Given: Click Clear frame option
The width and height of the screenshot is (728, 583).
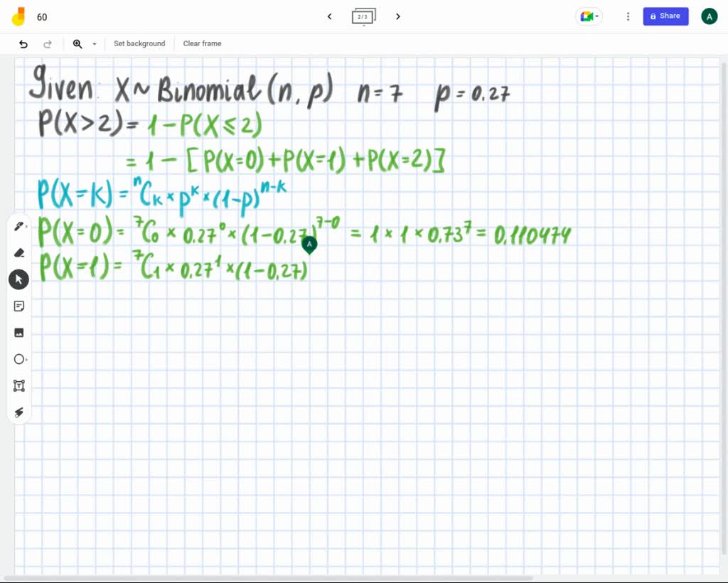Looking at the screenshot, I should pyautogui.click(x=202, y=43).
